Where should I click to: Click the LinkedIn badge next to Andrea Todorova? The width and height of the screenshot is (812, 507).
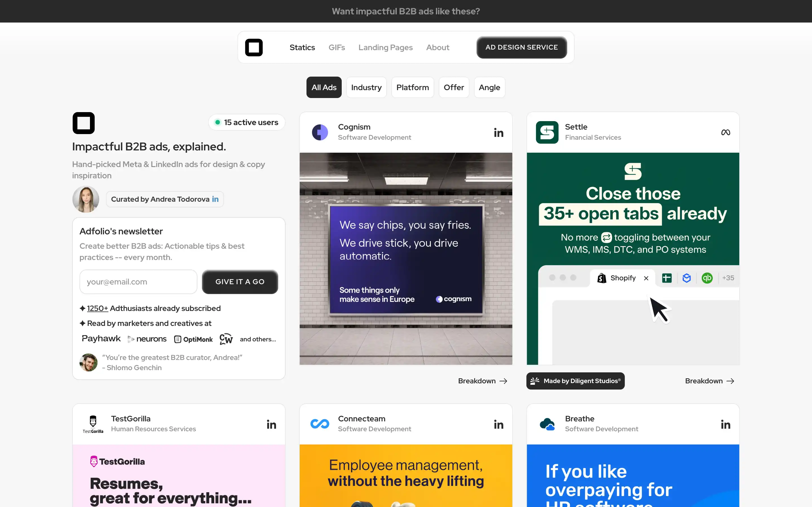point(215,199)
